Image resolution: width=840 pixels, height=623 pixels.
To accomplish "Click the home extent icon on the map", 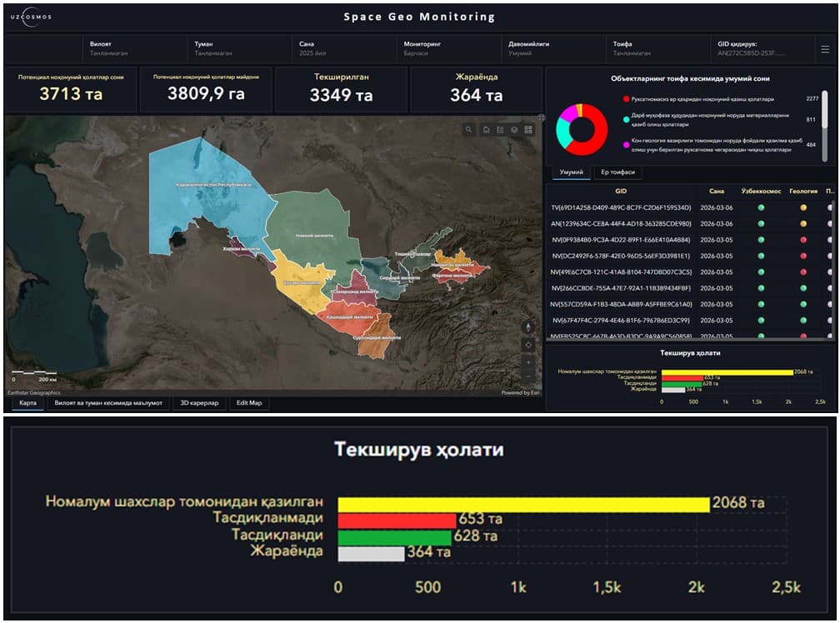I will [x=487, y=130].
